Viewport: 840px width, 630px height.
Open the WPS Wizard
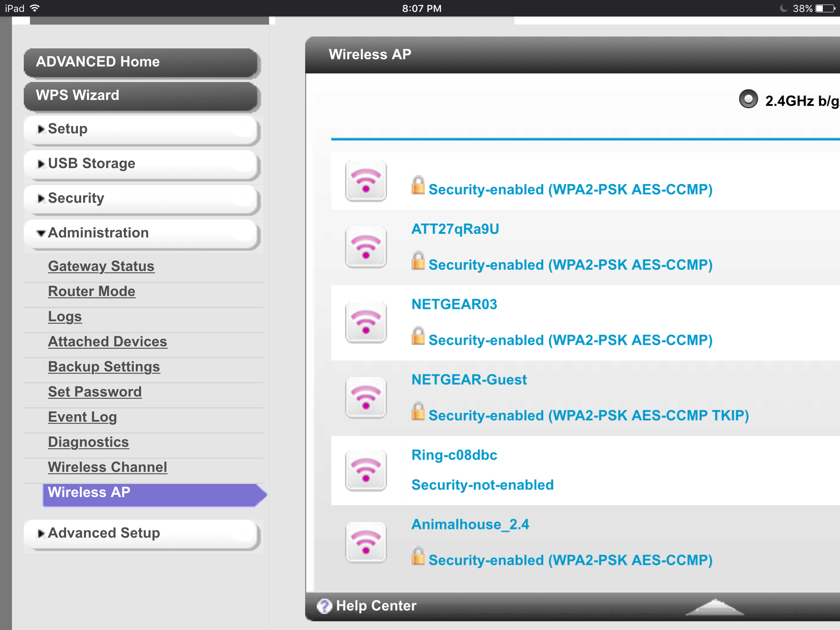[77, 95]
